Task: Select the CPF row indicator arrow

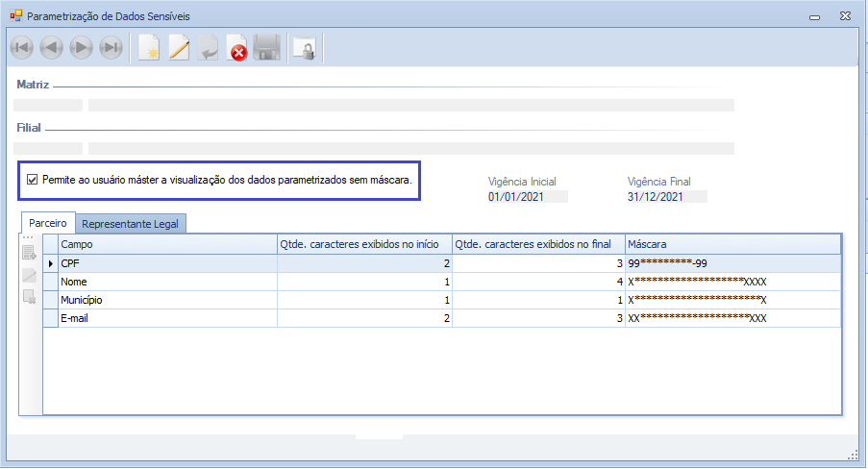Action: (50, 263)
